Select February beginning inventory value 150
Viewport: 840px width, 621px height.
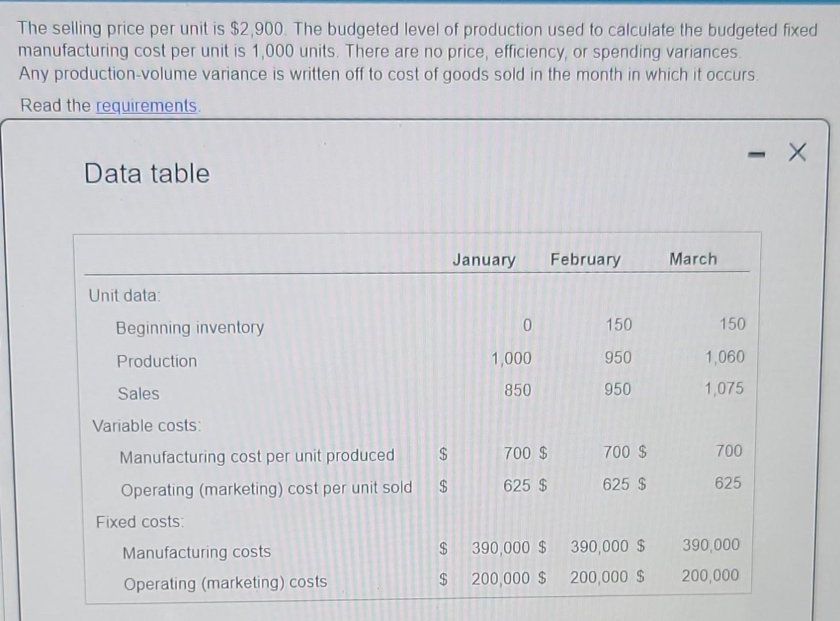[x=618, y=324]
